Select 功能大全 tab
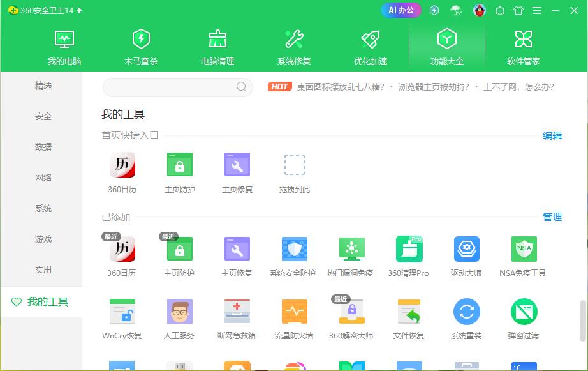Image resolution: width=588 pixels, height=371 pixels. [x=447, y=47]
